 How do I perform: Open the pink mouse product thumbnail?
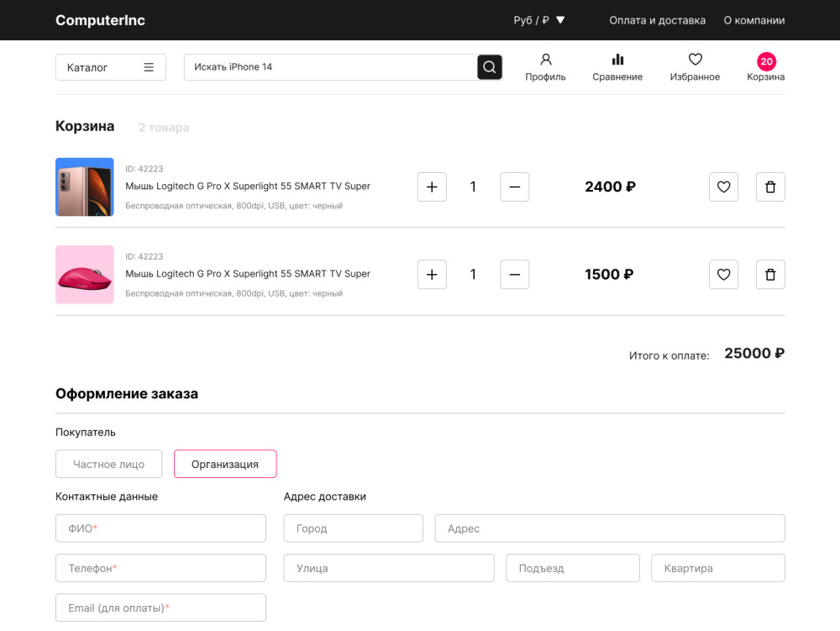[x=85, y=275]
